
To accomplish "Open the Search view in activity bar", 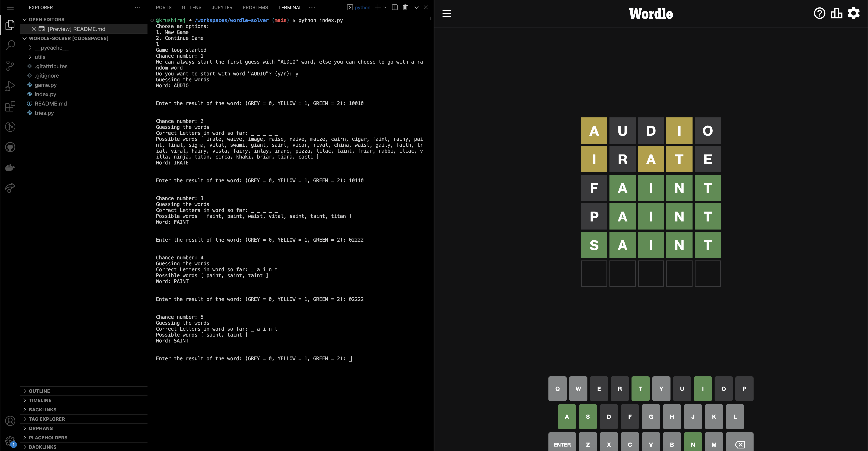I will (10, 45).
